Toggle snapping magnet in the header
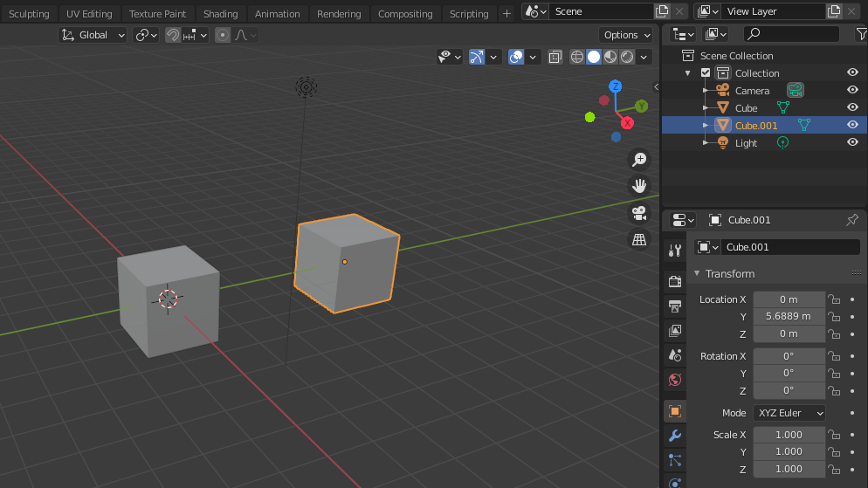The image size is (868, 488). [173, 35]
